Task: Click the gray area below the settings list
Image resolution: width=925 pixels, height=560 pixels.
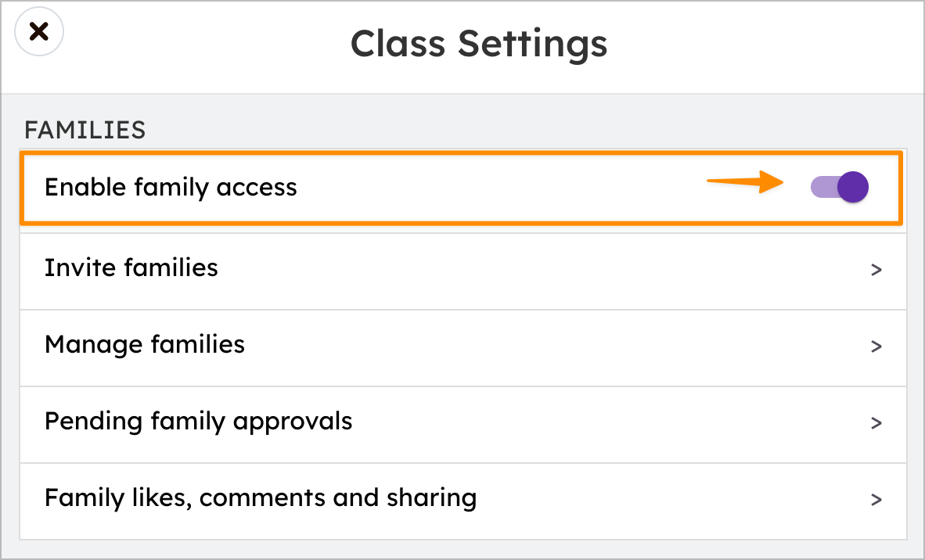Action: (x=462, y=549)
